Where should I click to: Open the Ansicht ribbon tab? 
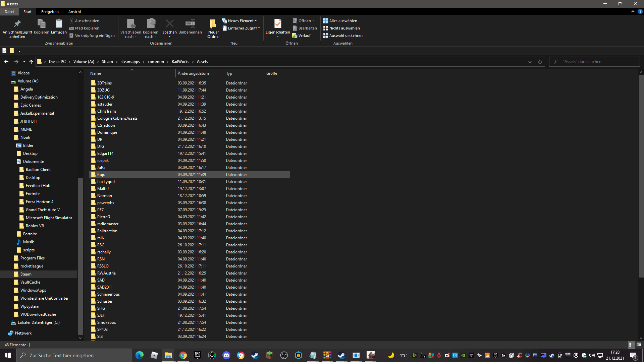[x=74, y=12]
